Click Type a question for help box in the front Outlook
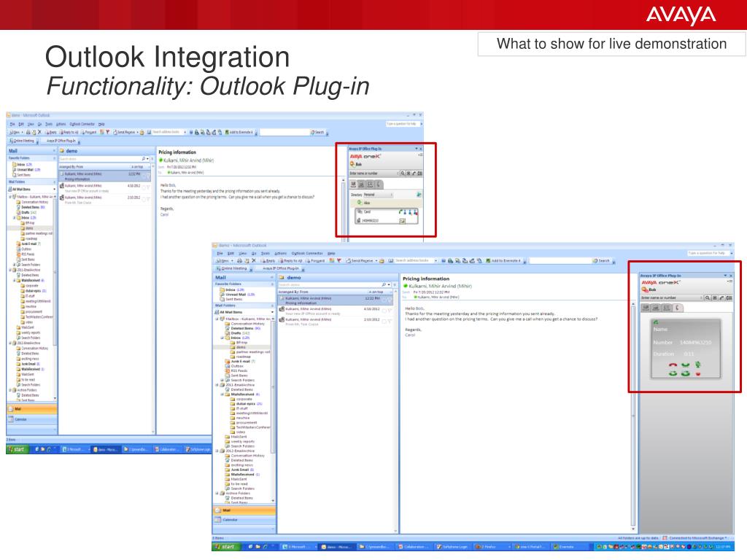Screen dimensions: 747x560 point(708,253)
